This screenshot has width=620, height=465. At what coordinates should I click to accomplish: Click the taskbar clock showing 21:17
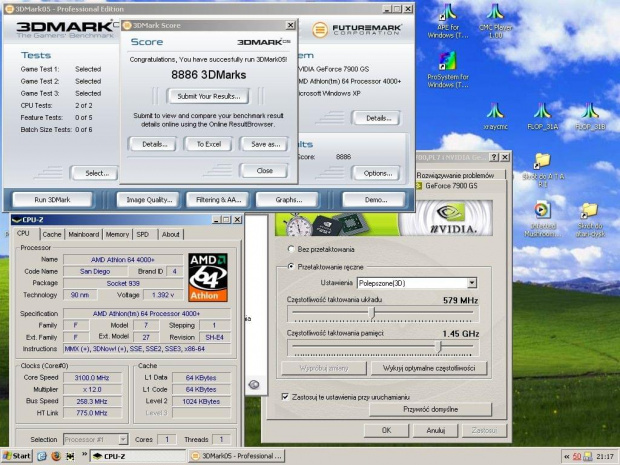(x=605, y=456)
